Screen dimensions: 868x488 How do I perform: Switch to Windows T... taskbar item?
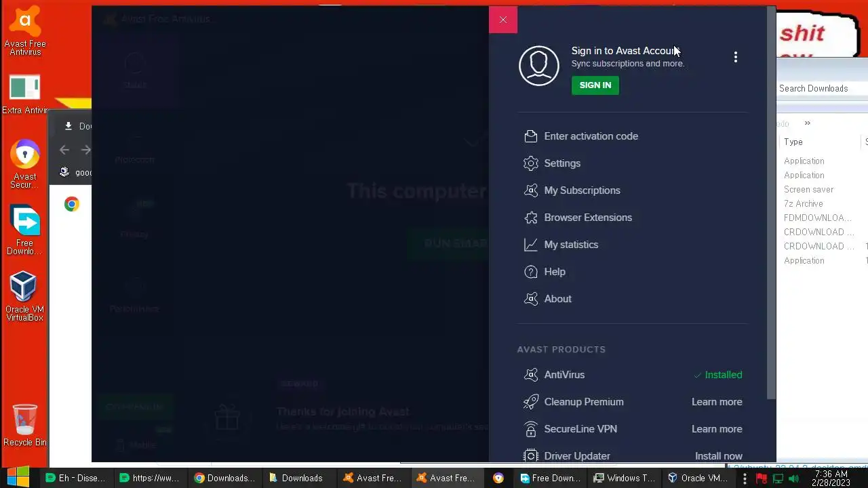(625, 478)
